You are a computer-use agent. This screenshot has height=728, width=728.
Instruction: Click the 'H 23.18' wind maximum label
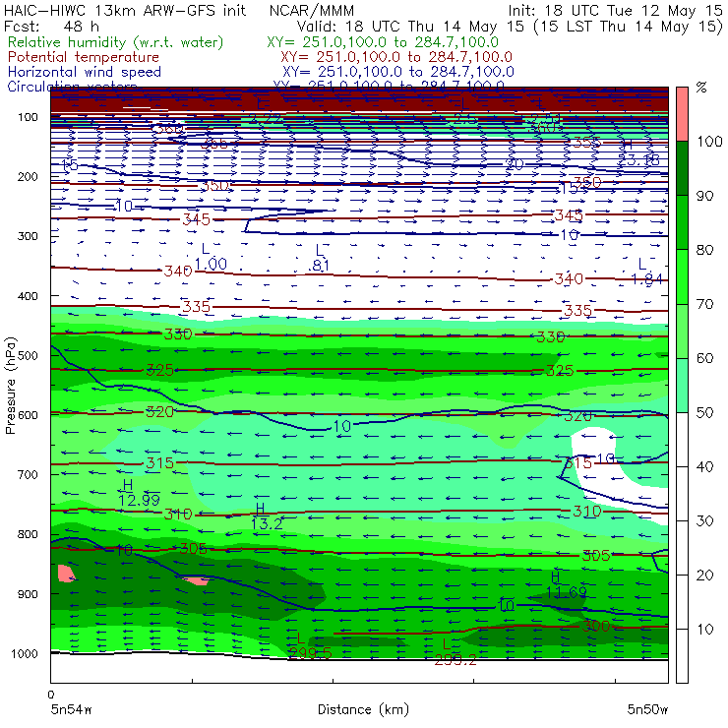point(638,152)
